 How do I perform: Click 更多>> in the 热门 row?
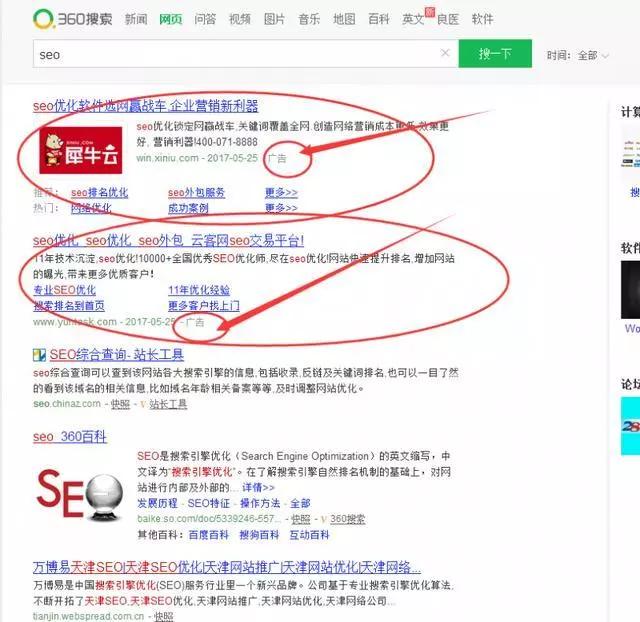[281, 208]
